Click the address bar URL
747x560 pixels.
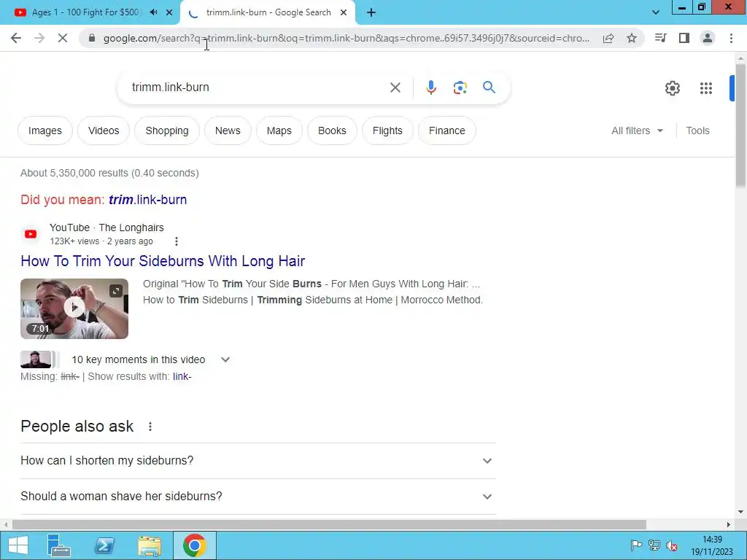coord(347,38)
